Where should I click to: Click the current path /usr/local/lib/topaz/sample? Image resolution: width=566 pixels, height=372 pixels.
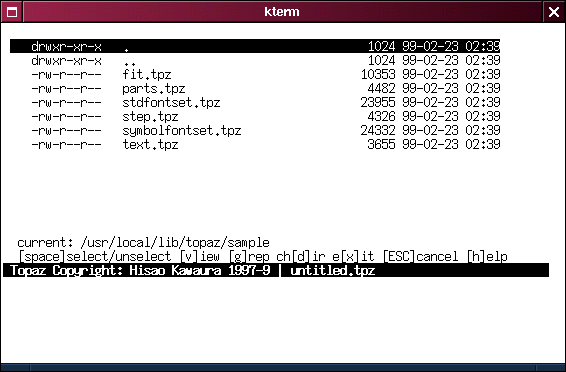coord(175,242)
